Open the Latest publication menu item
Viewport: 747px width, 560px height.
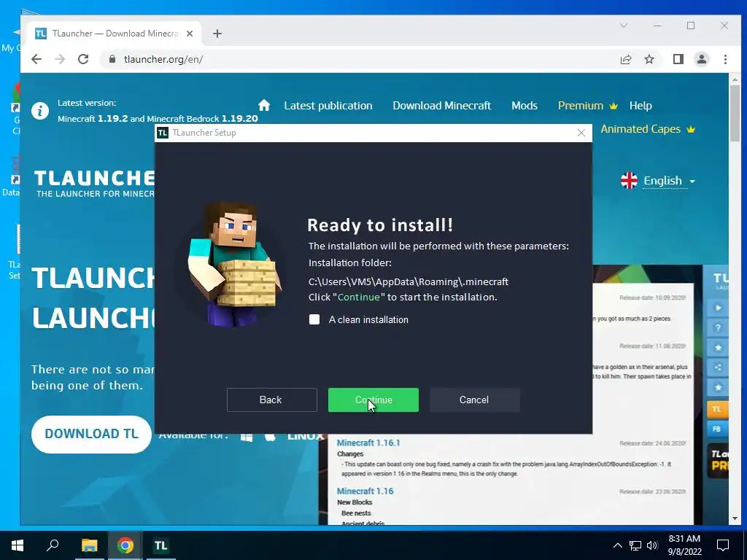[328, 106]
